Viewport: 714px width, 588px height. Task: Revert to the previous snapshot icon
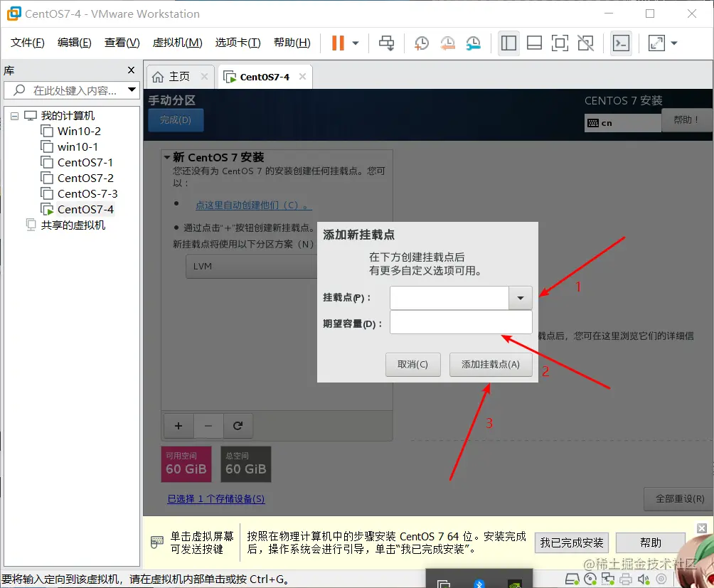click(x=447, y=43)
